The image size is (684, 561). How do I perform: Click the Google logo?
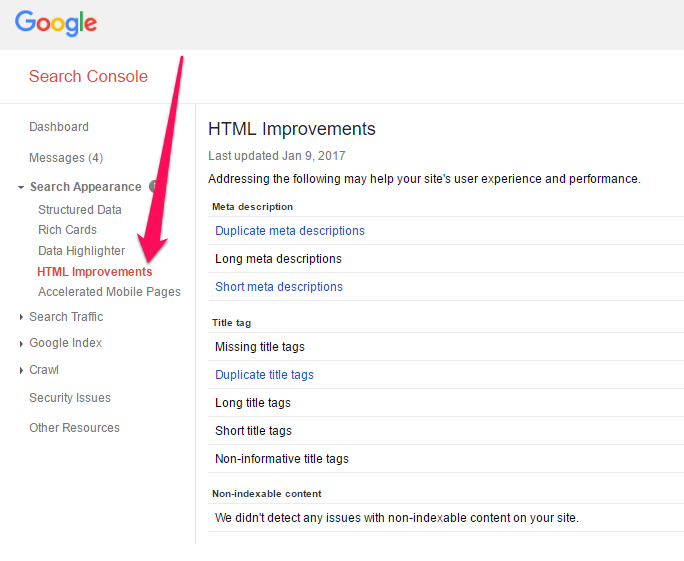[x=56, y=23]
